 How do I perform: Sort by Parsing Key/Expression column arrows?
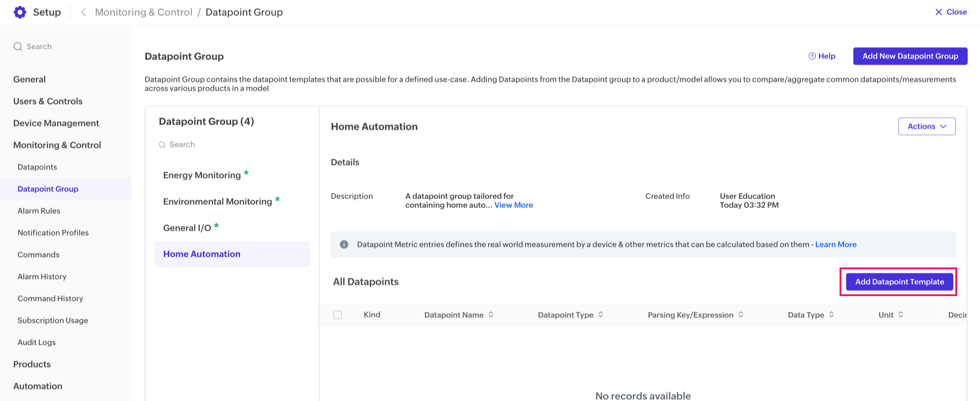coord(741,315)
